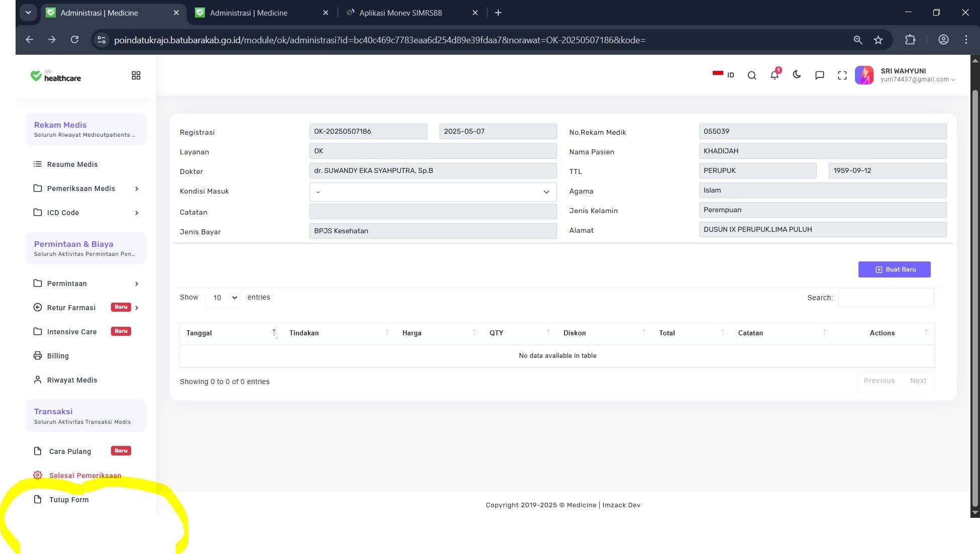The height and width of the screenshot is (554, 980).
Task: Go forward in browser history
Action: (52, 40)
